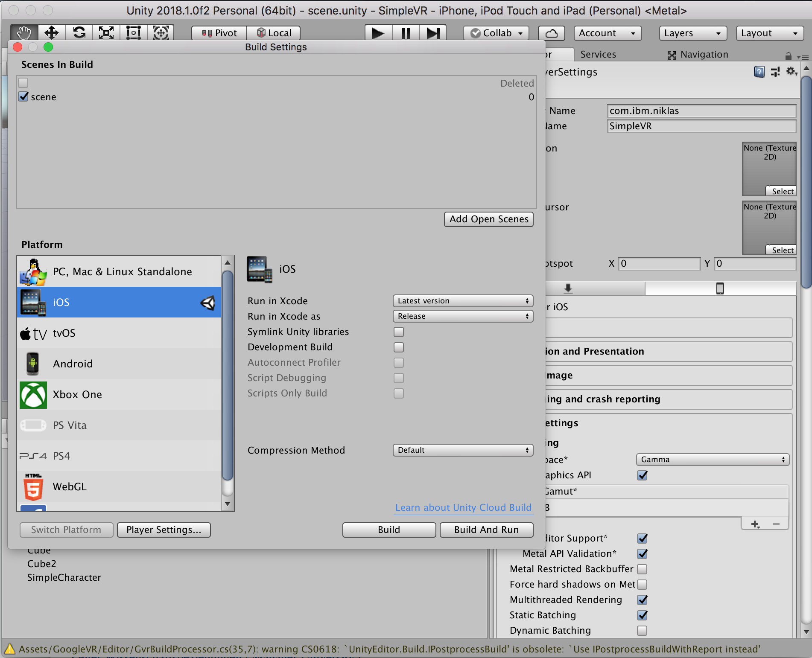Screen dimensions: 812x658
Task: Open the Collab dropdown
Action: pos(496,33)
